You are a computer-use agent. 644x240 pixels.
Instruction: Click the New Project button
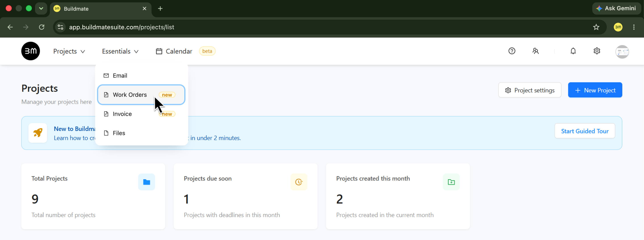coord(595,90)
